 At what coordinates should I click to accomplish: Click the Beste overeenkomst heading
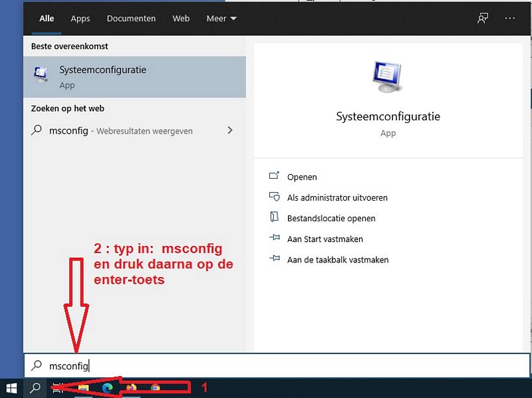pyautogui.click(x=70, y=47)
